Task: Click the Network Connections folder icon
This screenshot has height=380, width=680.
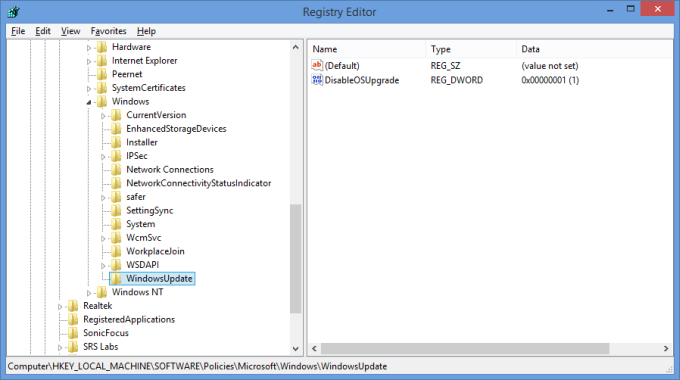Action: (116, 170)
